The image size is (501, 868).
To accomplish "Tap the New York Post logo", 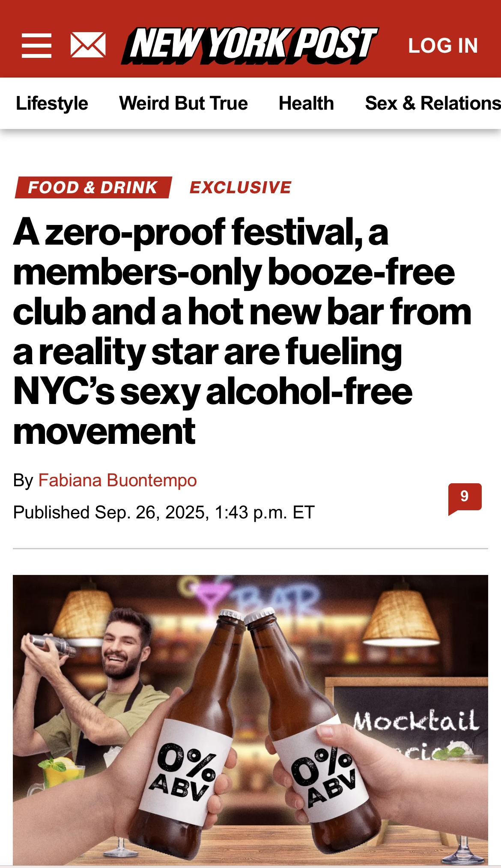I will 249,45.
